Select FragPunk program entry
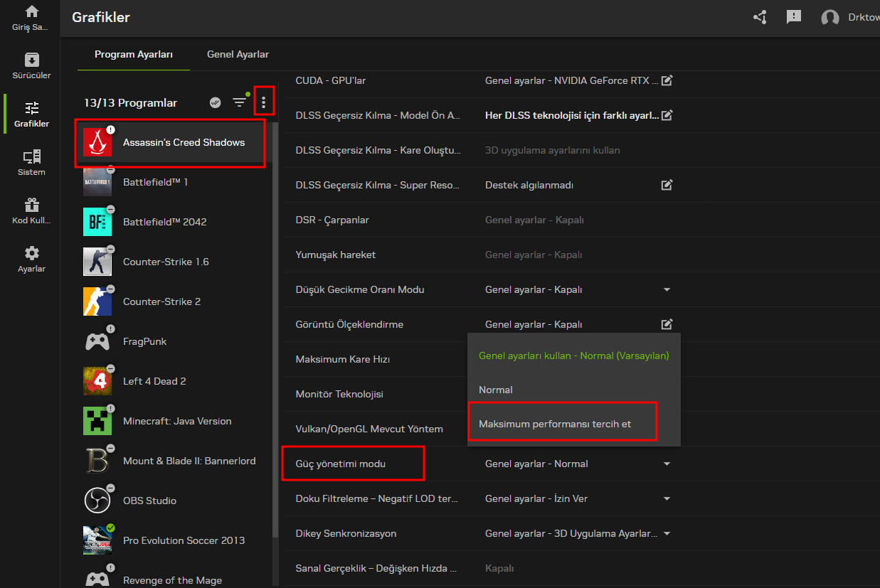Viewport: 880px width, 588px height. 174,341
